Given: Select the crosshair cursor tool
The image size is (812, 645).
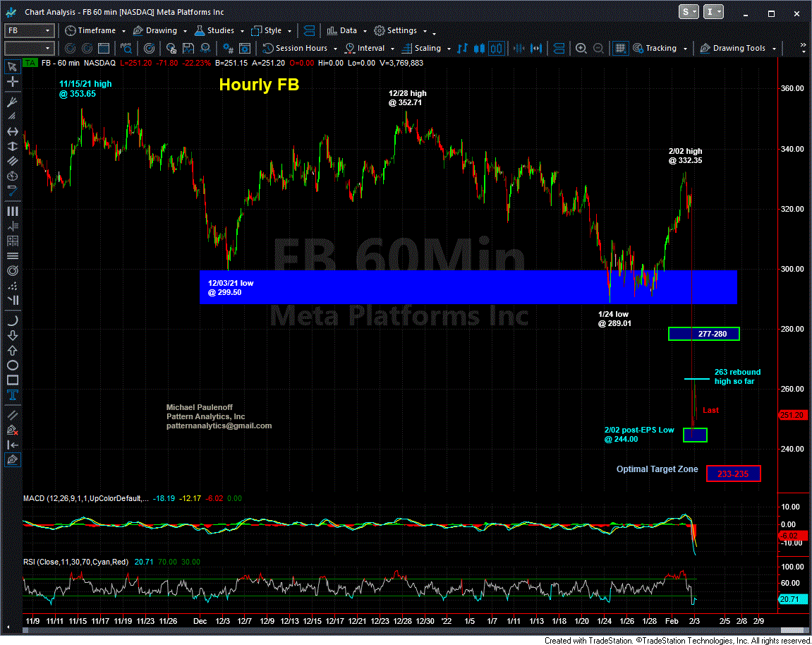Looking at the screenshot, I should (13, 81).
